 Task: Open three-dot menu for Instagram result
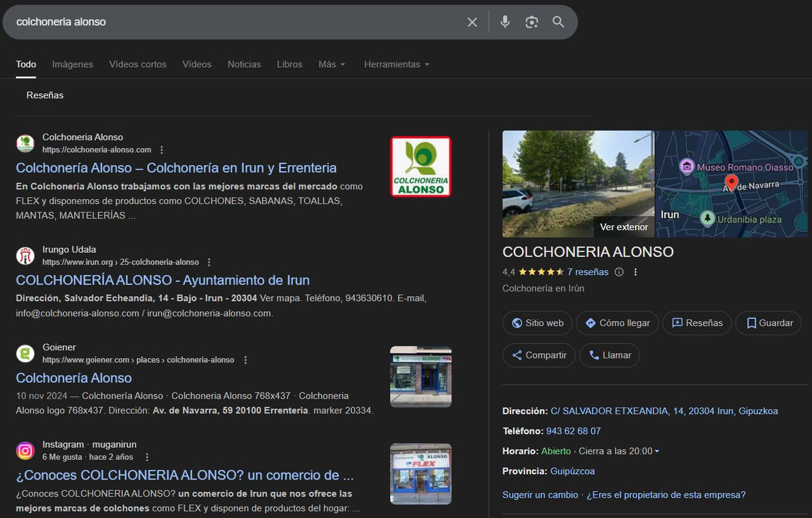pos(147,457)
